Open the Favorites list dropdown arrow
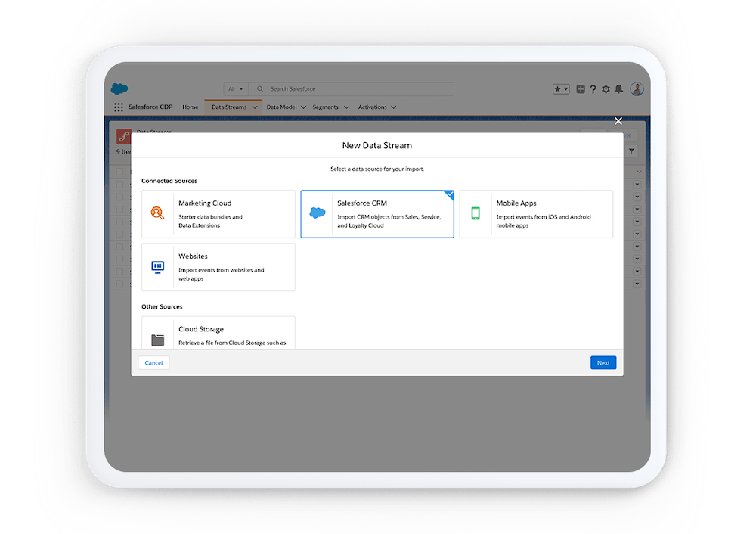 pos(566,89)
